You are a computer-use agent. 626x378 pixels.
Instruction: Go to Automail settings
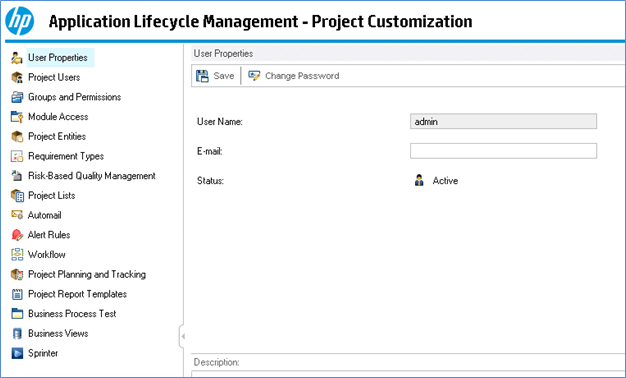[x=44, y=215]
